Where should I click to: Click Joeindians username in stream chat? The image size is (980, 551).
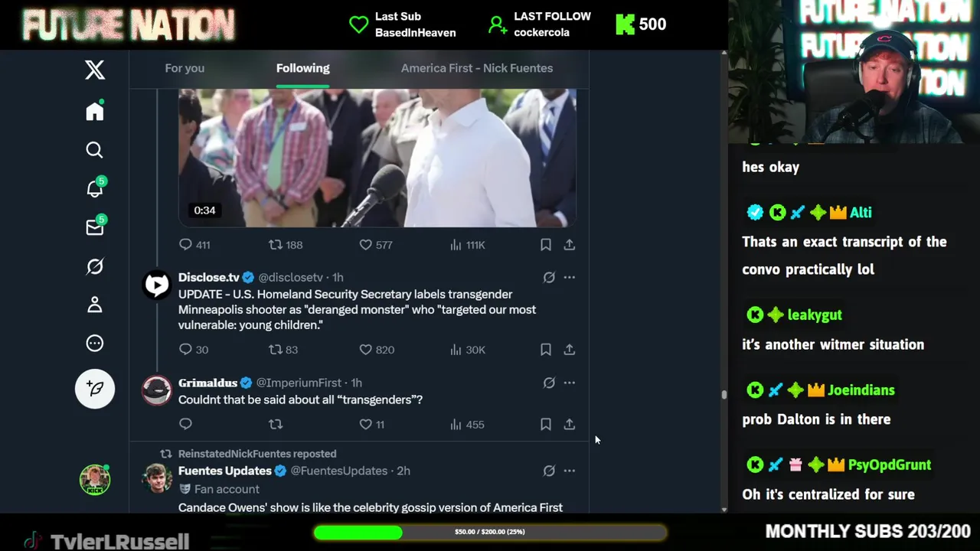(861, 390)
